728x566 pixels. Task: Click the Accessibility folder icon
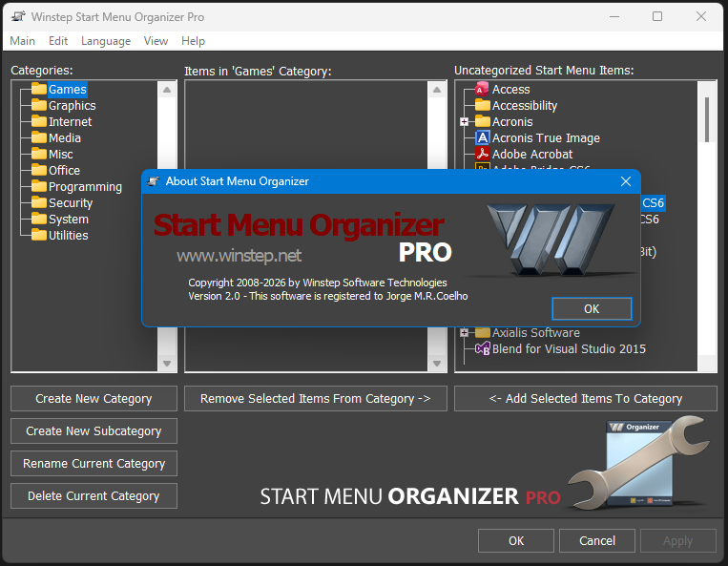(x=482, y=106)
